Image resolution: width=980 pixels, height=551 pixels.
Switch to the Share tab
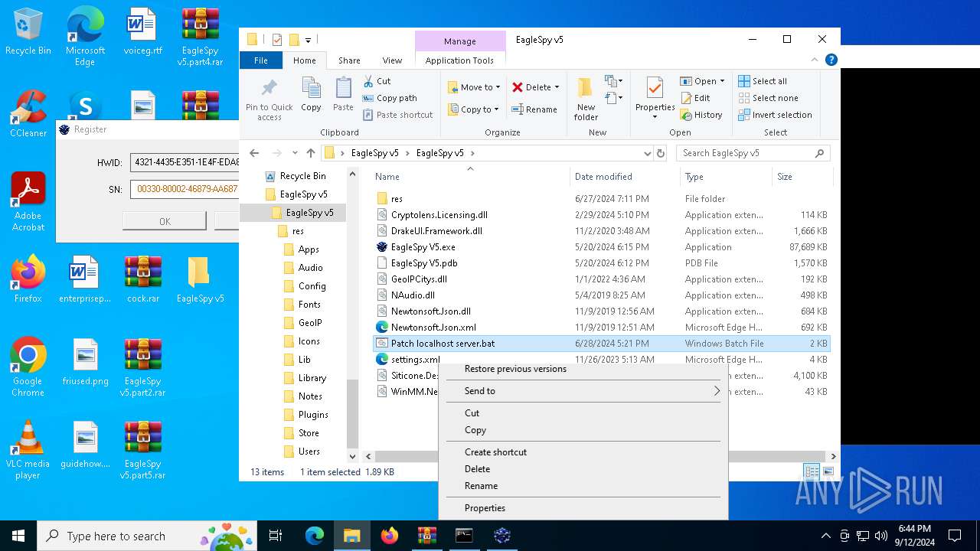349,60
